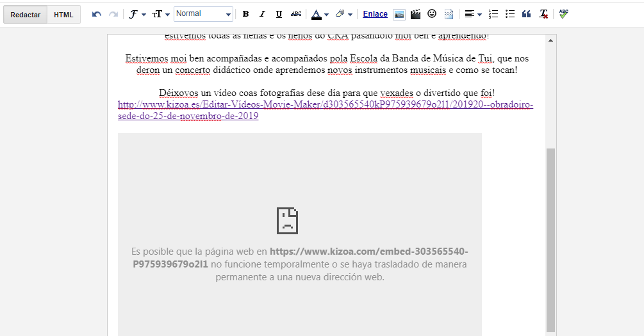
Task: Toggle underline formatting
Action: tap(279, 14)
